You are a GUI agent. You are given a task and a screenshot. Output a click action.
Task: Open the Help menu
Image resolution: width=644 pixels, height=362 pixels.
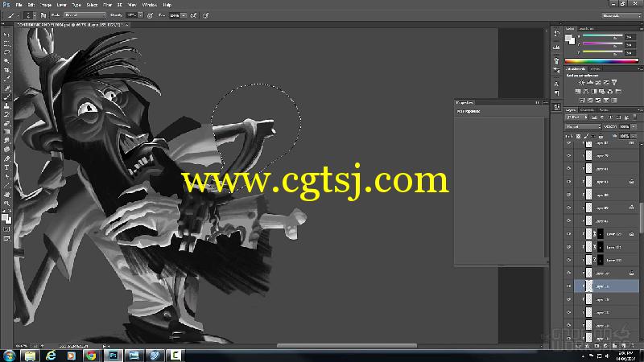(x=167, y=5)
